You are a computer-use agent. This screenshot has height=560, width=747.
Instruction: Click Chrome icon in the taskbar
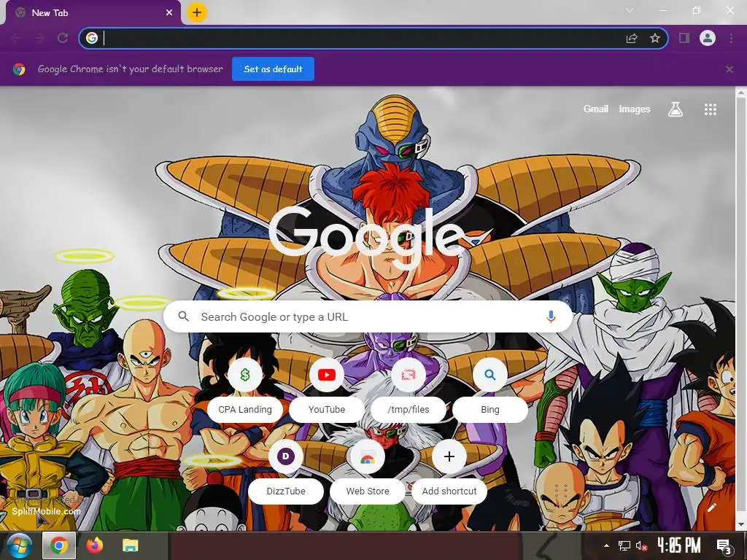(x=59, y=545)
